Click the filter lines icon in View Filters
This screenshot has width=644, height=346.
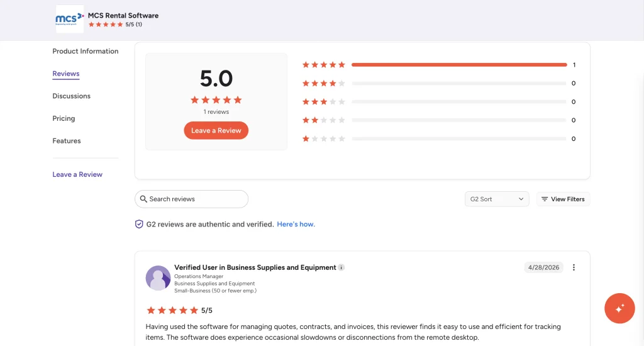(x=545, y=199)
